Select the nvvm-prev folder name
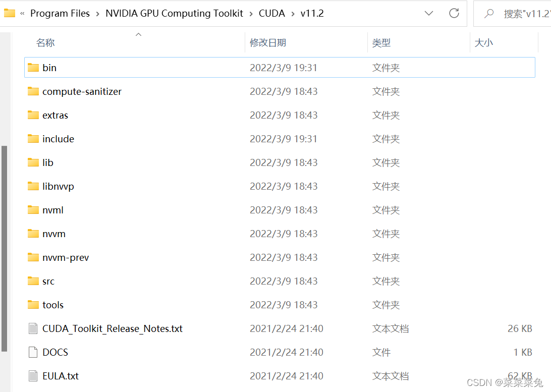 66,257
